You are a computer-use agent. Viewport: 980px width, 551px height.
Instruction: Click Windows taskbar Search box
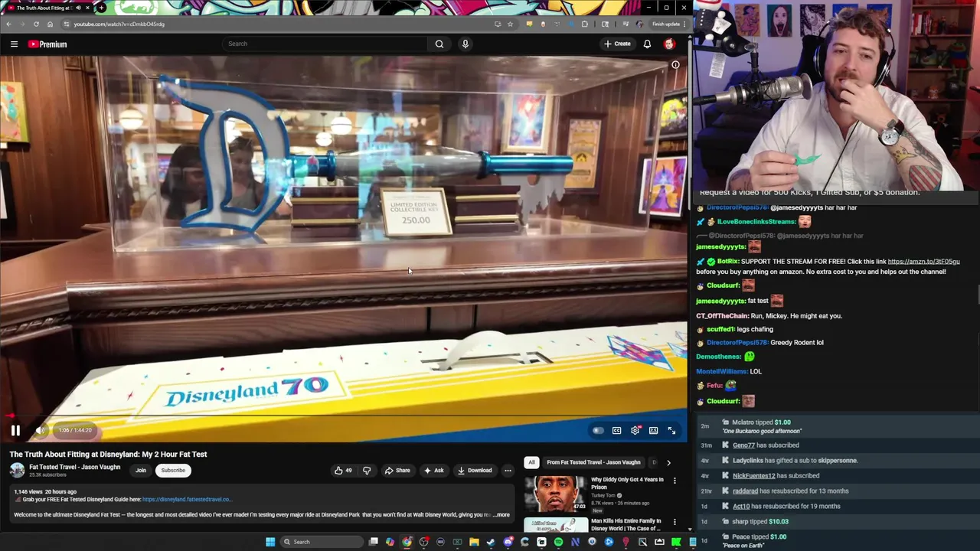click(322, 542)
